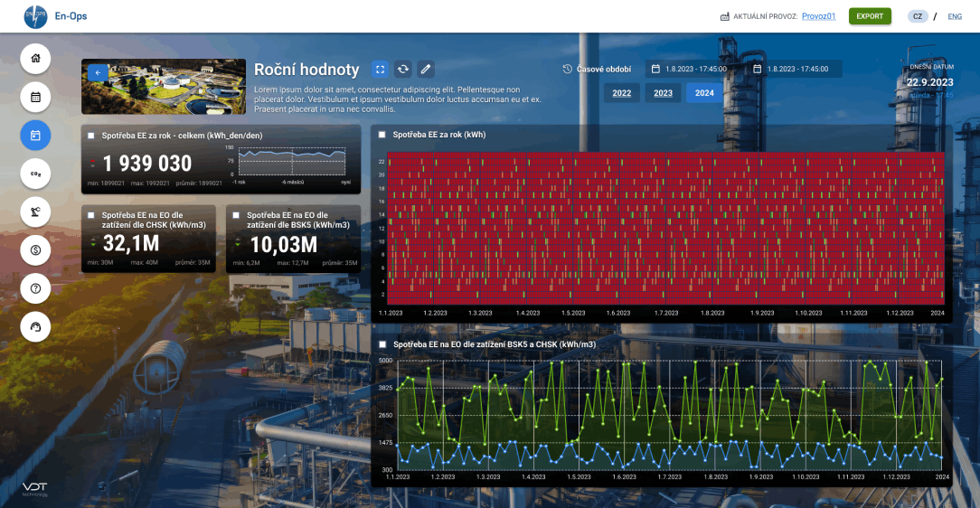Click the end date field 1.8.2023 - 17:45:00
Image resolution: width=980 pixels, height=508 pixels.
pyautogui.click(x=795, y=69)
